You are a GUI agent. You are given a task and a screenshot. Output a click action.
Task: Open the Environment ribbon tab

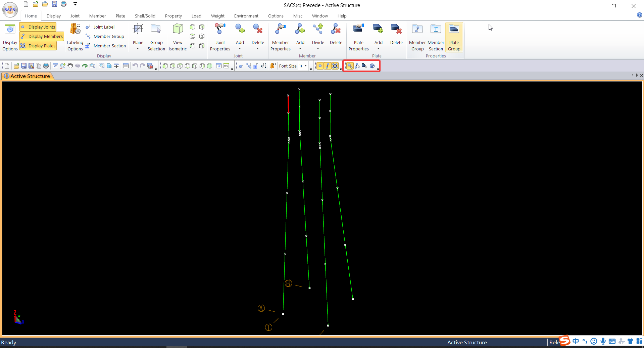point(246,16)
